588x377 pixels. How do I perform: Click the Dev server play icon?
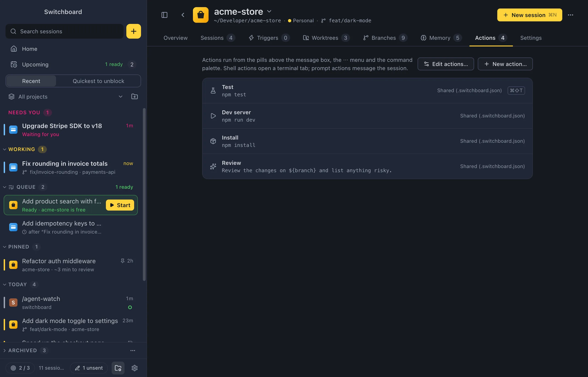(x=213, y=116)
